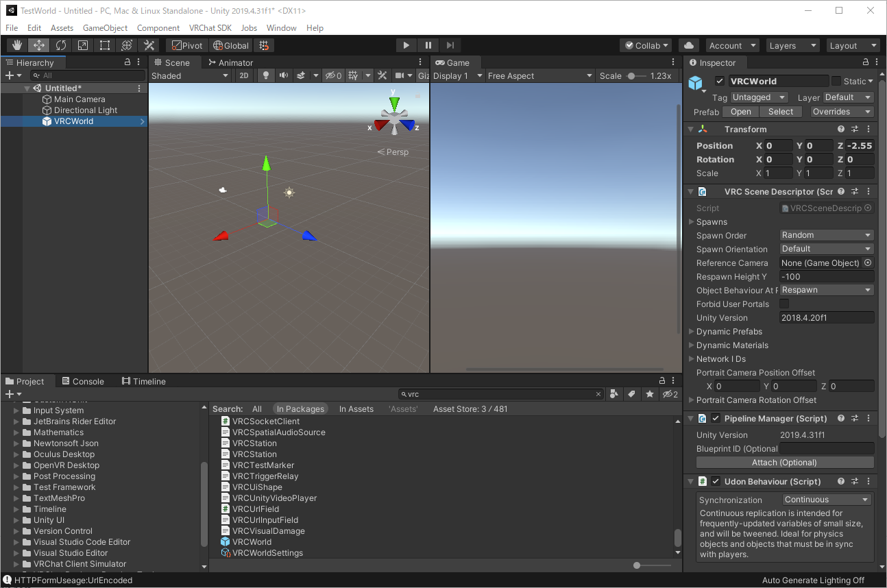887x588 pixels.
Task: Select the Rect tool
Action: click(104, 45)
